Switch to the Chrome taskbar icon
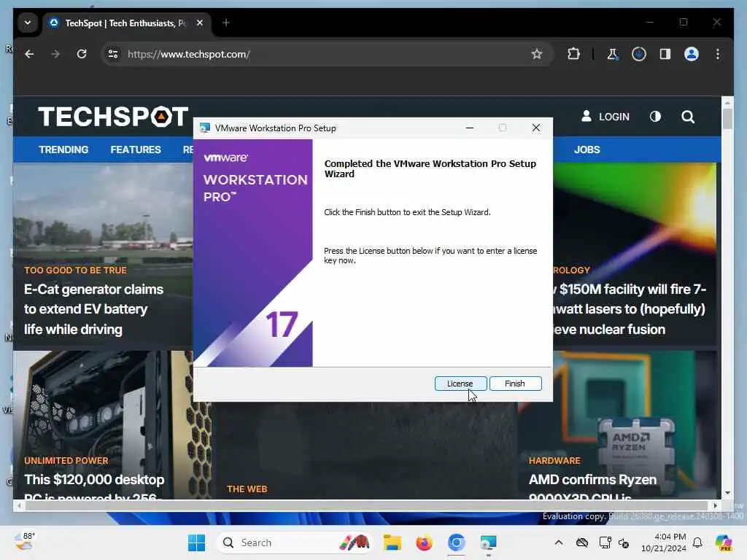 click(x=457, y=542)
